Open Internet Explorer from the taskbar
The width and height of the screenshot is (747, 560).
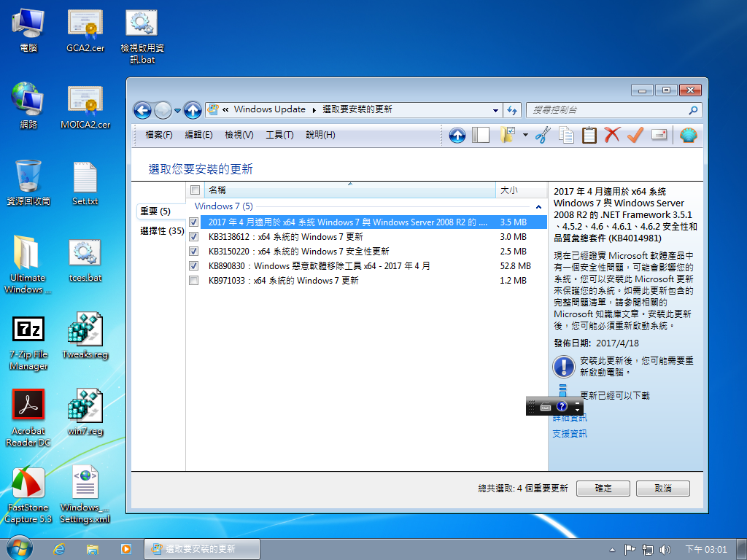(x=60, y=549)
